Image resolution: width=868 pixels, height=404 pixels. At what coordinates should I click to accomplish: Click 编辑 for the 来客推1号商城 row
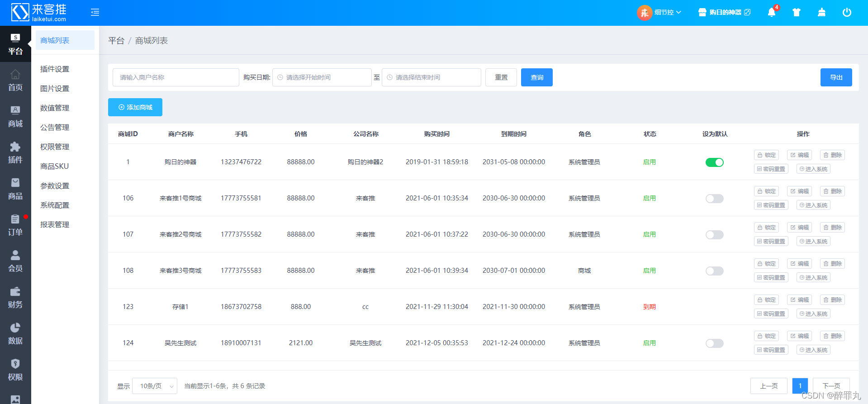(799, 191)
